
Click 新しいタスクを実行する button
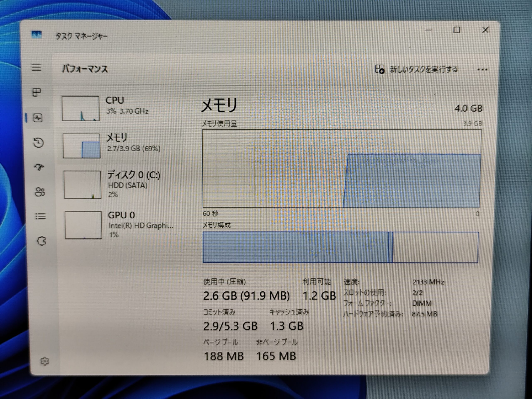pos(416,69)
